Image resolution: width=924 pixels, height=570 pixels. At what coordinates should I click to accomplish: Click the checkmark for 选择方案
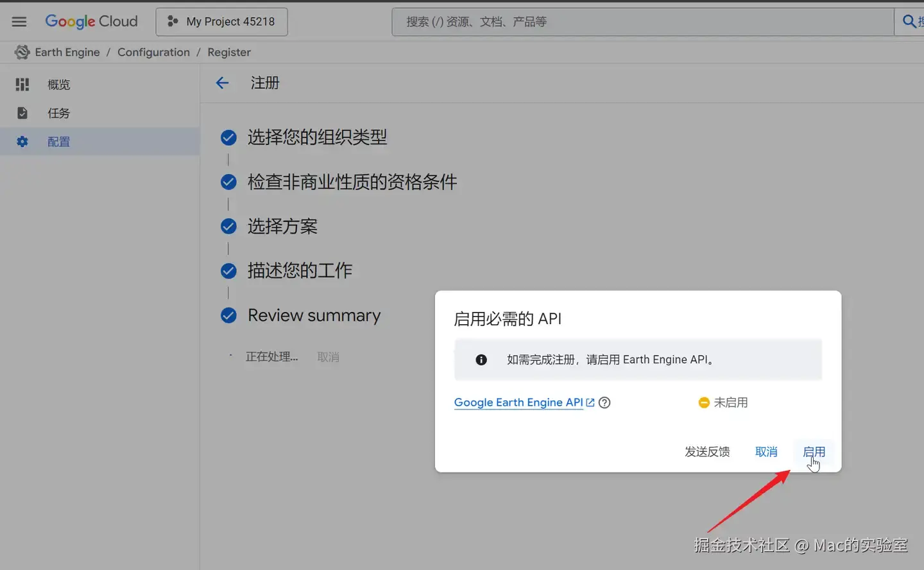click(x=228, y=226)
